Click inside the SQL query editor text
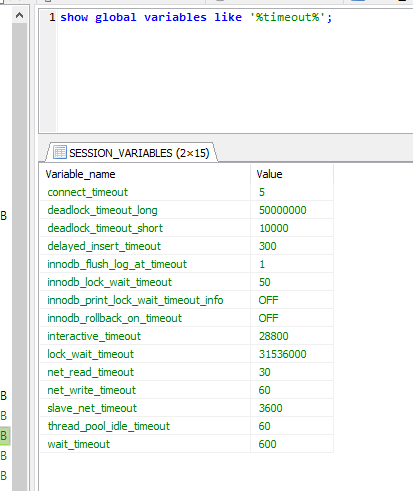Image resolution: width=413 pixels, height=491 pixels. pyautogui.click(x=196, y=17)
